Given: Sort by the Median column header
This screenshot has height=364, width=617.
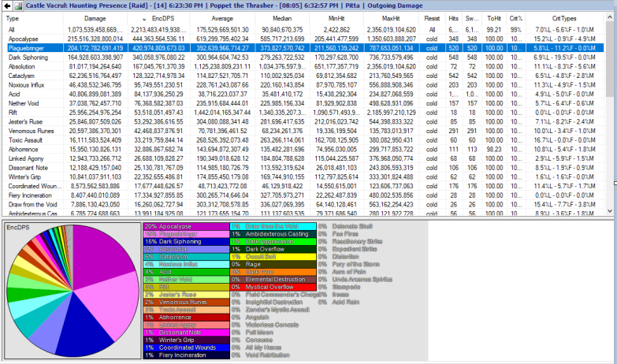Looking at the screenshot, I should point(282,18).
